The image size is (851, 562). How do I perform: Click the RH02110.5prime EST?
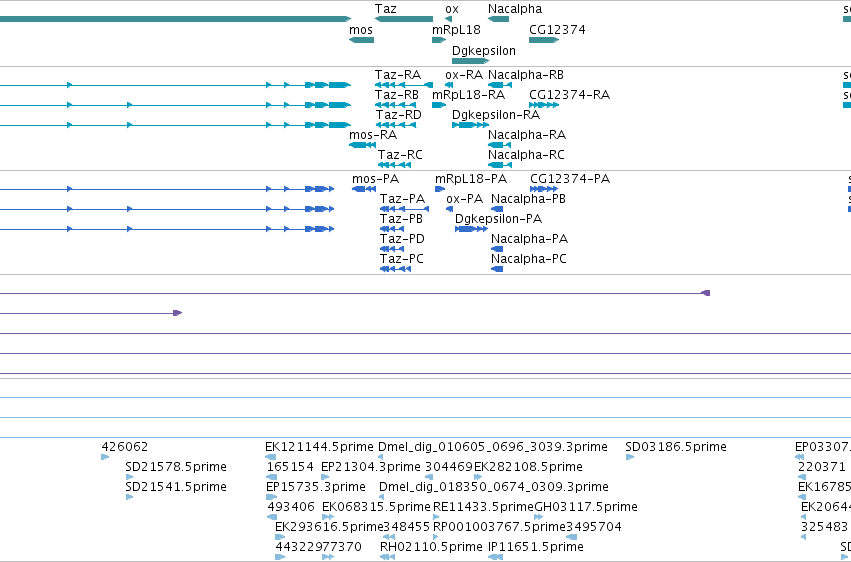click(431, 547)
